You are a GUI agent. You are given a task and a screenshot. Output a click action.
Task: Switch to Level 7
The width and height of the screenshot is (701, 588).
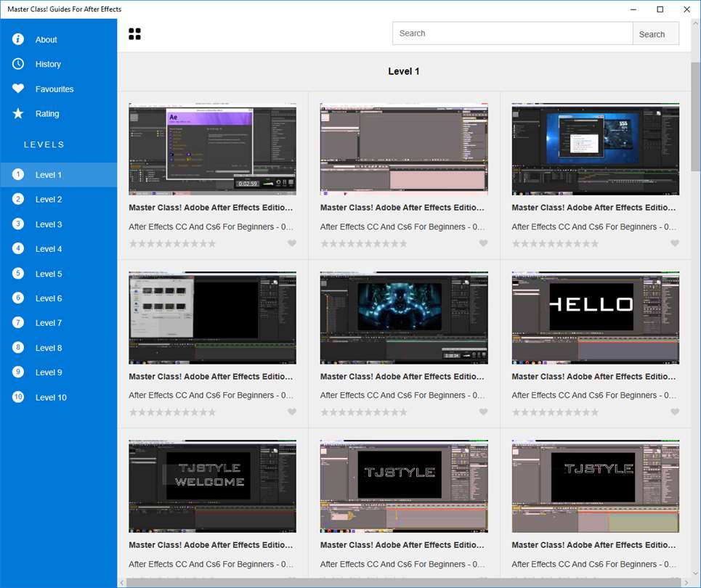tap(49, 323)
